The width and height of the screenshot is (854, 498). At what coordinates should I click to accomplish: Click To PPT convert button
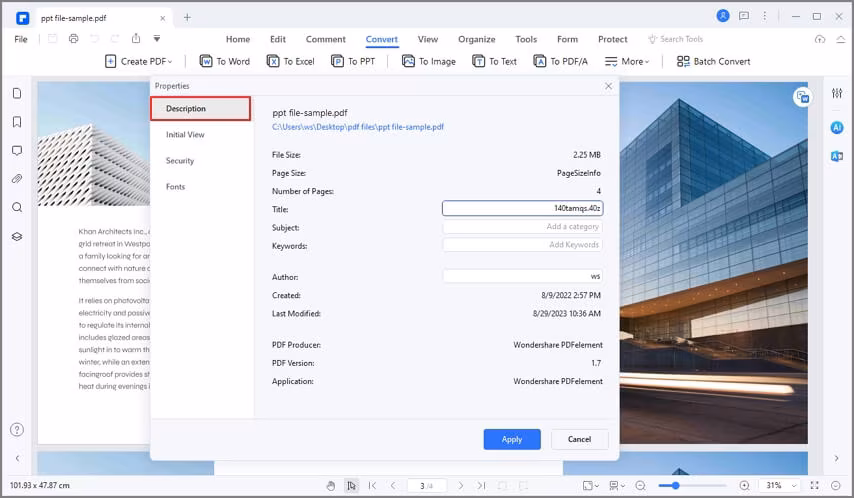353,62
